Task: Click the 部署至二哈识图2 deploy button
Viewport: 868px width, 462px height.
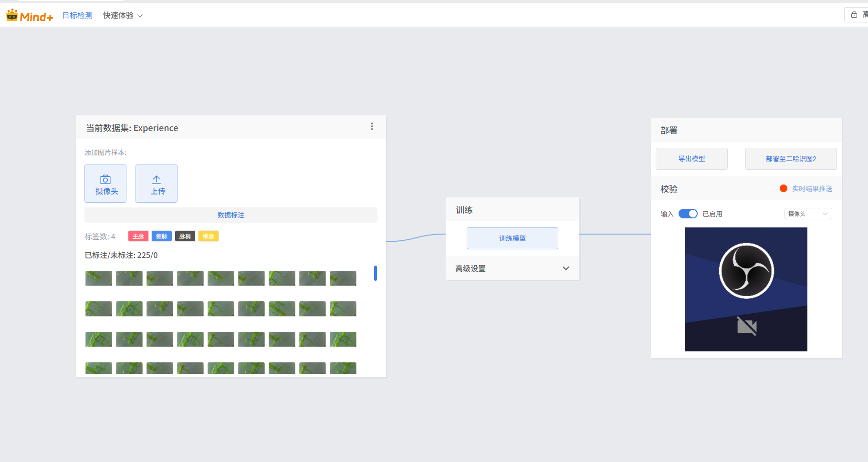Action: tap(791, 159)
